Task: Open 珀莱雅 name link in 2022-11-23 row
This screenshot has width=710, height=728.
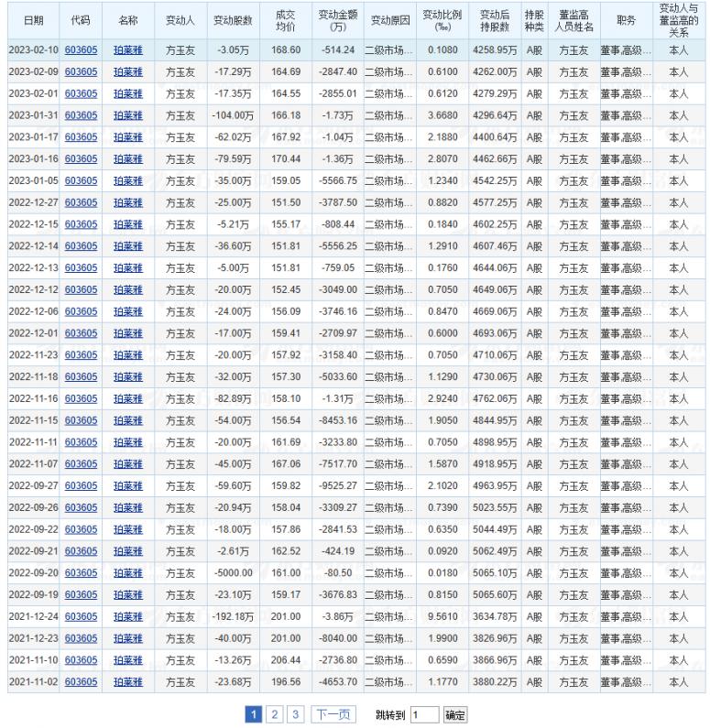Action: 128,355
